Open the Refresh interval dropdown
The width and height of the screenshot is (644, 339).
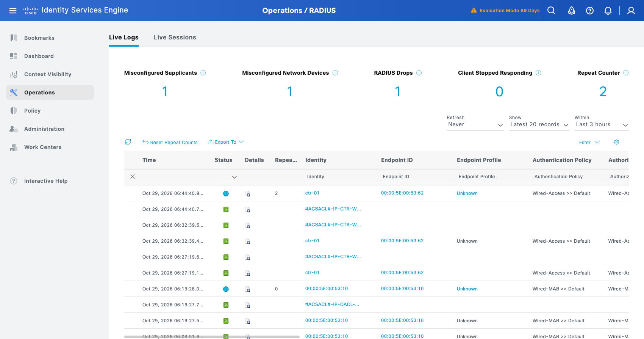475,125
